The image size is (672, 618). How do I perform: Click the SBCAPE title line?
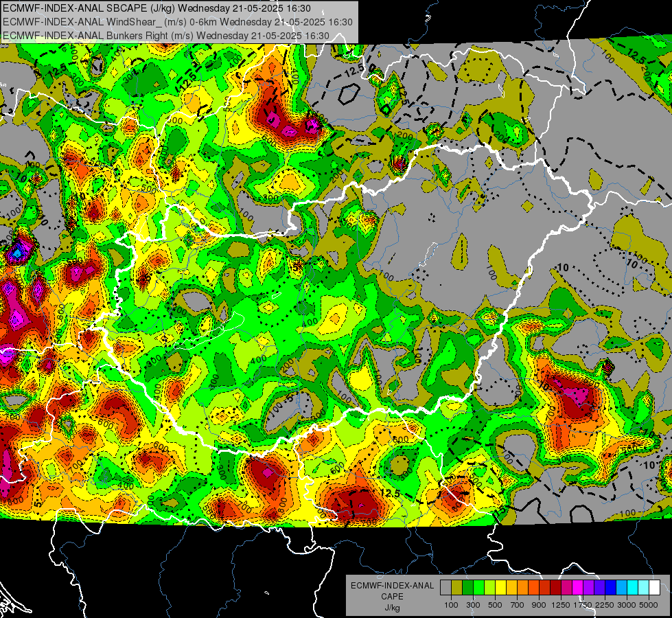click(x=157, y=8)
